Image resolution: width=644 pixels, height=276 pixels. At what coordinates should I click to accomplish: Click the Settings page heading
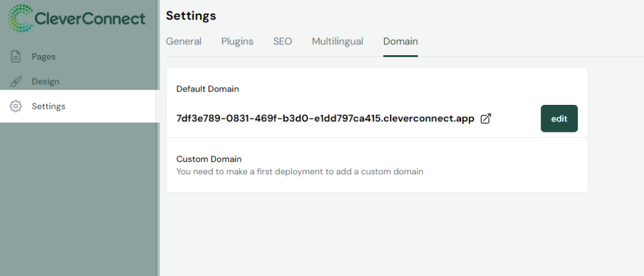coord(191,16)
